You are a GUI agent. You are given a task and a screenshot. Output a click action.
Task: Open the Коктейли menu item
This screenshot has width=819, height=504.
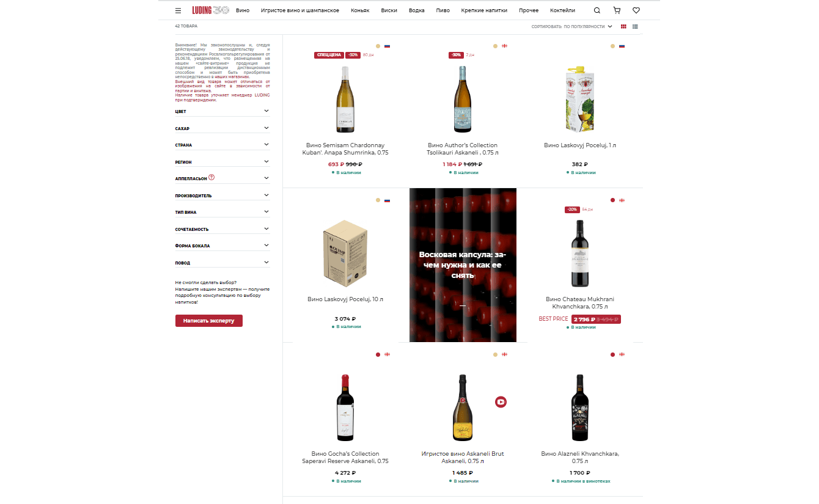pos(562,10)
